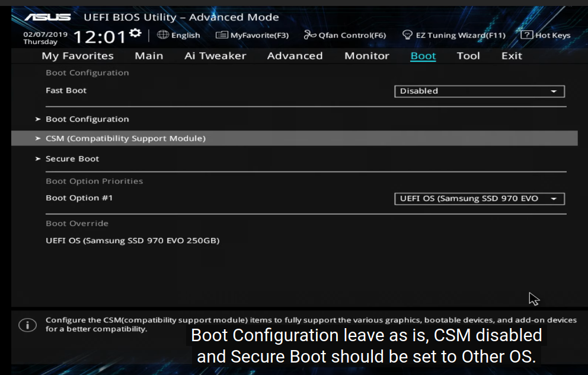Screen dimensions: 588x375
Task: Switch to Tool tab
Action: click(x=468, y=56)
